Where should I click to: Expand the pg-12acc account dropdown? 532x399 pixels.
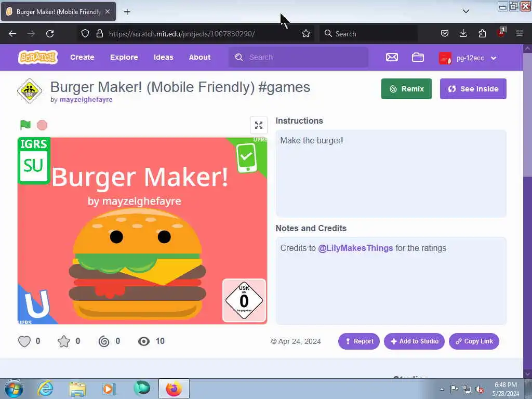[x=494, y=58]
